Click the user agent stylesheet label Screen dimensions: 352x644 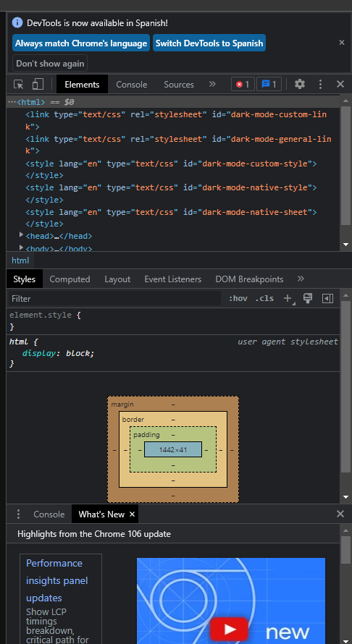click(288, 342)
